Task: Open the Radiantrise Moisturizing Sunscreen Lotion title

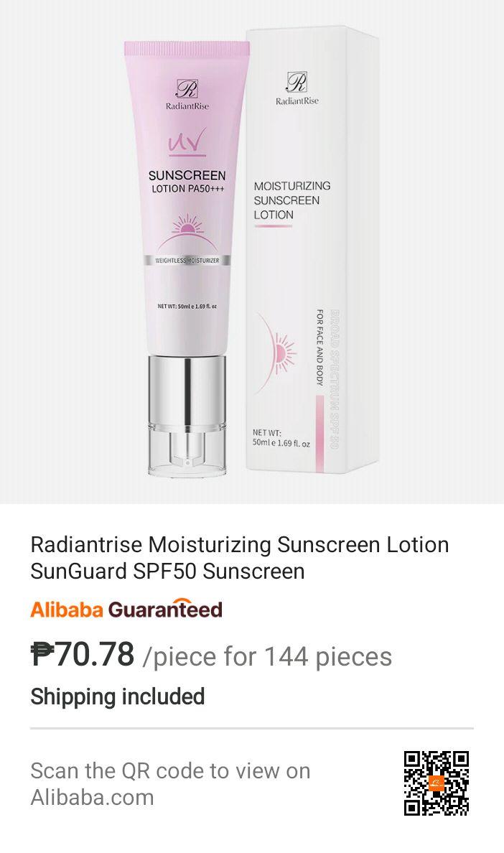Action: coord(240,558)
